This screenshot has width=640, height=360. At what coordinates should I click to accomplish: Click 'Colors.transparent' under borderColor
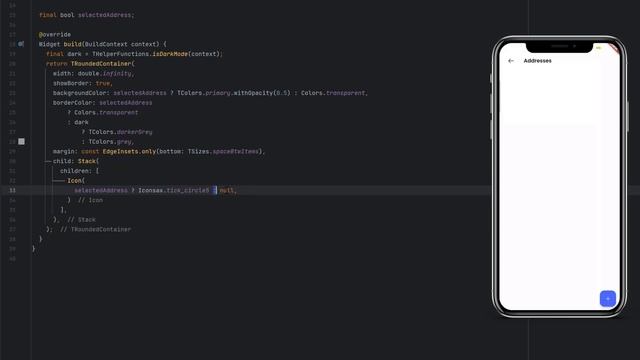point(106,113)
